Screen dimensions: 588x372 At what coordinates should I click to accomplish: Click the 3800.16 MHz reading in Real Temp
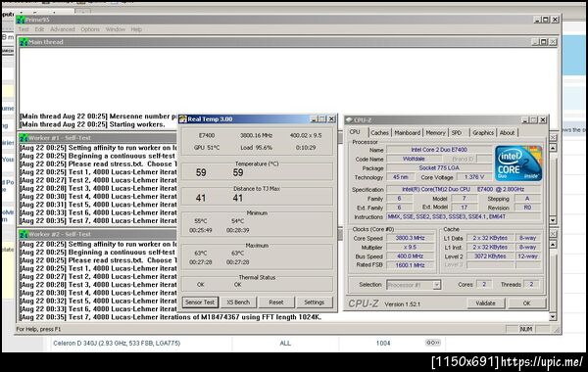tap(257, 135)
